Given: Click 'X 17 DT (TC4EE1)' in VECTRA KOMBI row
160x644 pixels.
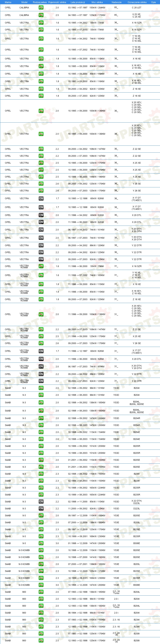Looking at the screenshot, I should click(x=137, y=352).
